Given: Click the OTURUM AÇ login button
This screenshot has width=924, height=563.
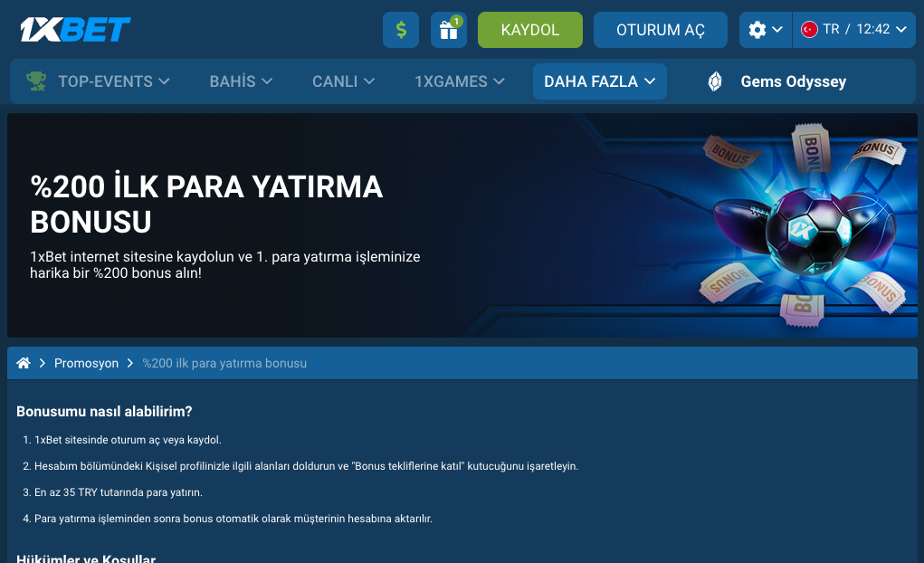Looking at the screenshot, I should (660, 30).
